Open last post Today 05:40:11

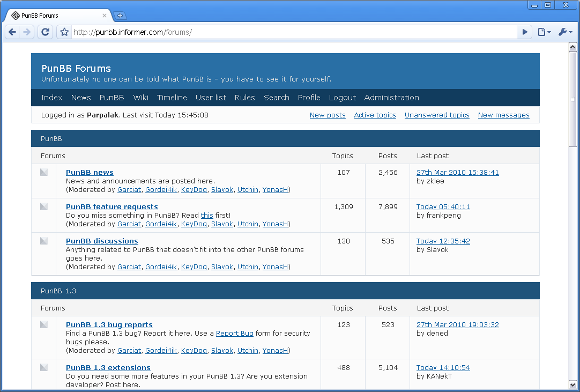pyautogui.click(x=443, y=207)
